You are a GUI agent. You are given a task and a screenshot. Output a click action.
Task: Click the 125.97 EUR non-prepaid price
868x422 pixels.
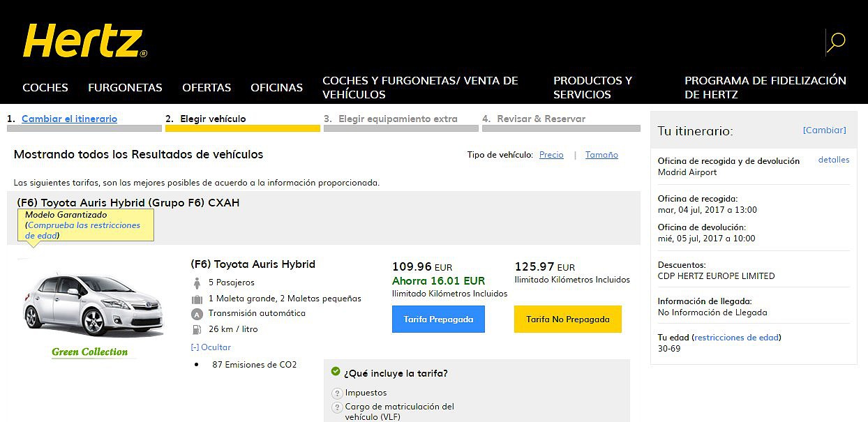(545, 267)
